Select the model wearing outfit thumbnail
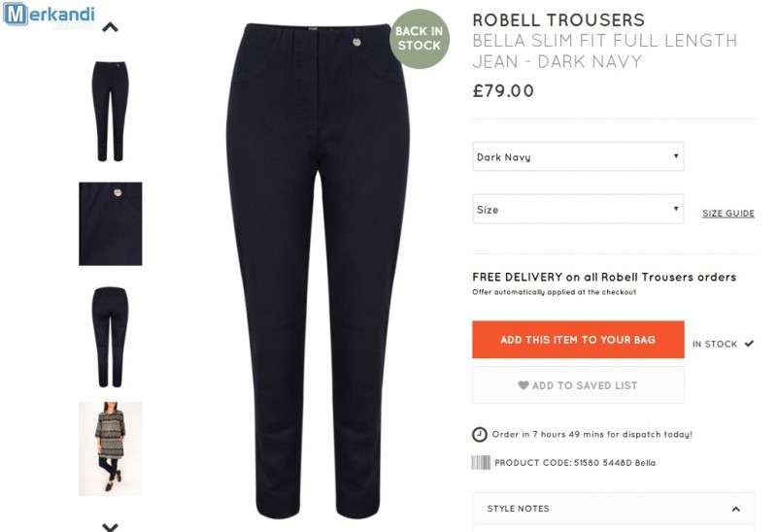Screen dimensions: 777x532 coord(111,449)
